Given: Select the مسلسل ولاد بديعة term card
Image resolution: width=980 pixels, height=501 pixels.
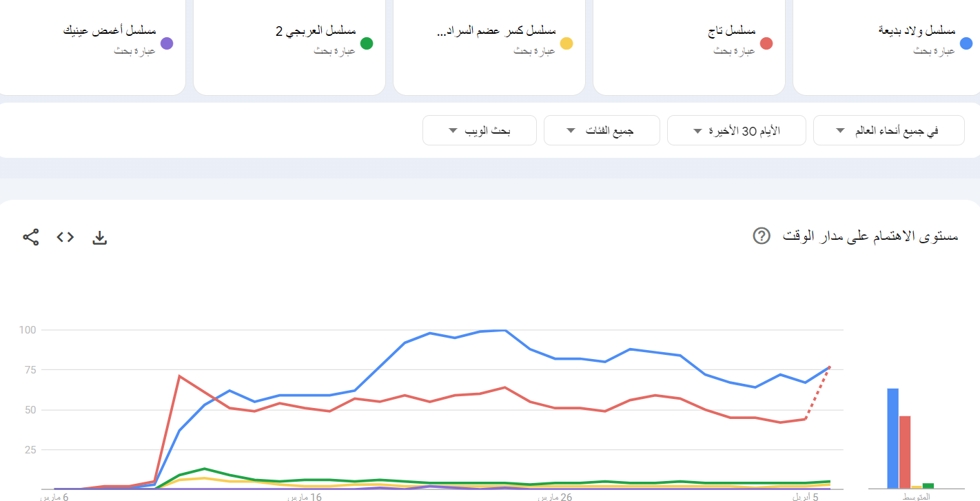Looking at the screenshot, I should (887, 47).
